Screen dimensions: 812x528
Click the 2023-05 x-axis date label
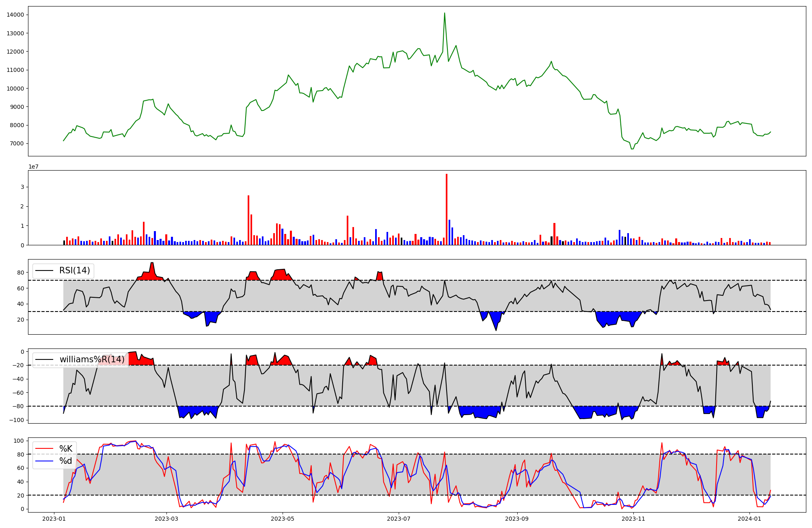[283, 519]
